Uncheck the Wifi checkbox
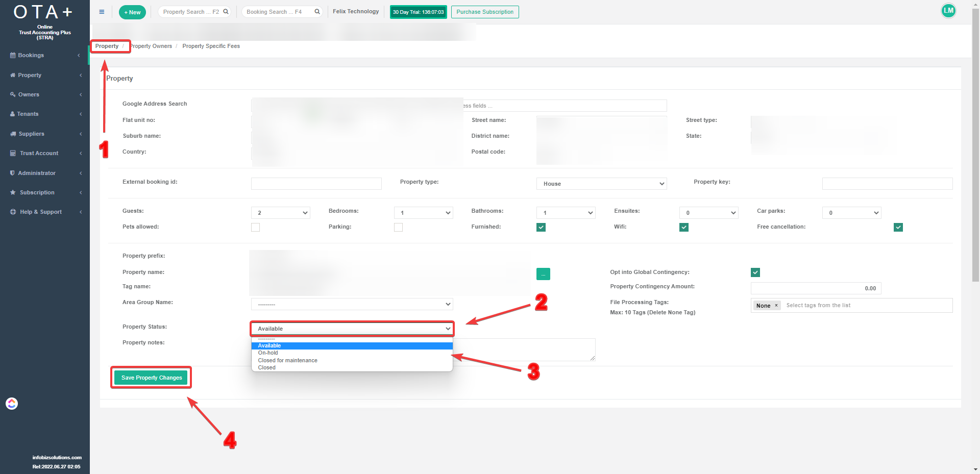The width and height of the screenshot is (980, 474). [x=684, y=227]
